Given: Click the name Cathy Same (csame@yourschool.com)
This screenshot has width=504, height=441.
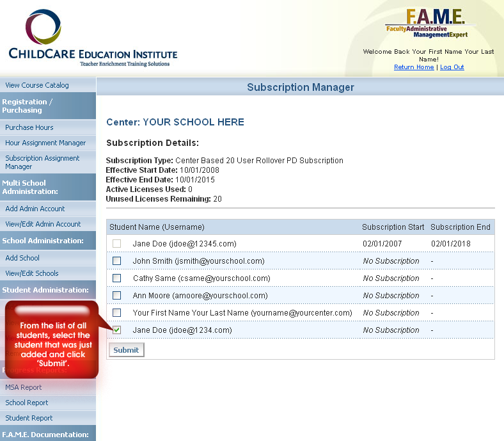Looking at the screenshot, I should [x=201, y=278].
